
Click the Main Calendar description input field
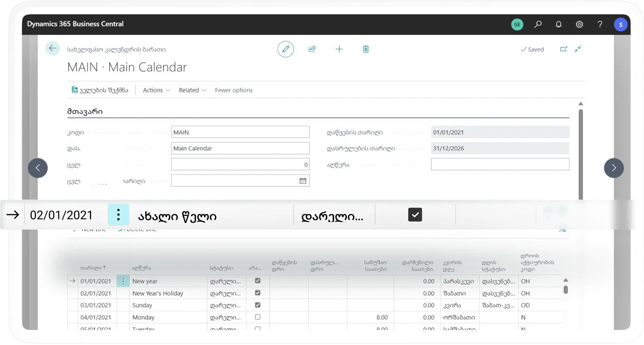click(240, 149)
